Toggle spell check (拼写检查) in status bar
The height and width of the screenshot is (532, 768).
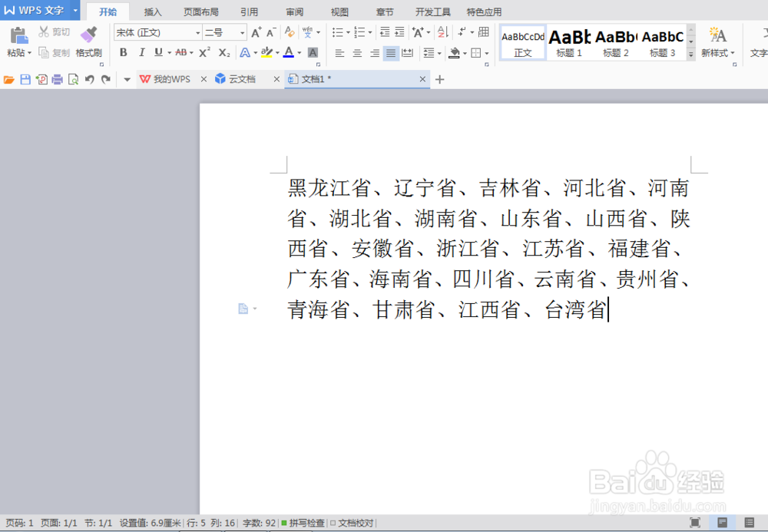[x=303, y=524]
